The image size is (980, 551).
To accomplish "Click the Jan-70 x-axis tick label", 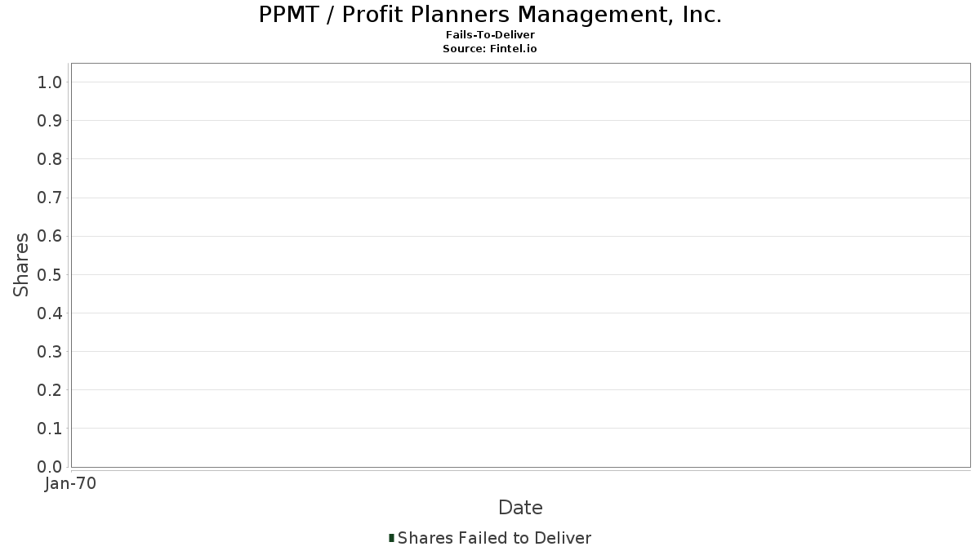I will point(70,484).
